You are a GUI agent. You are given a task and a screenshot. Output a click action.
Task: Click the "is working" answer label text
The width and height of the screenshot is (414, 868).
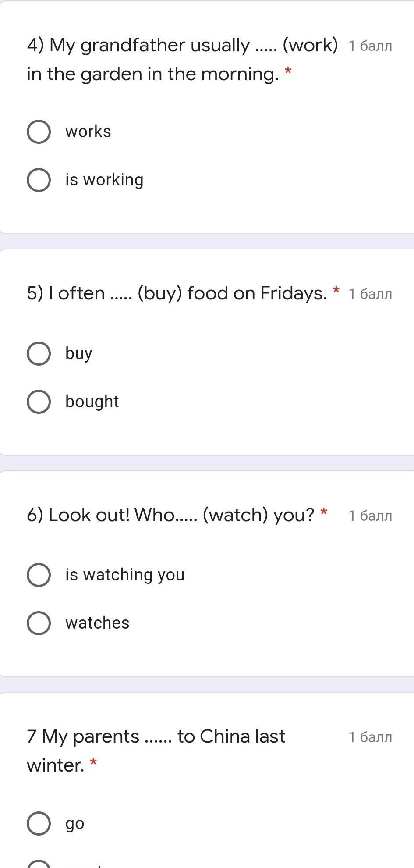(104, 180)
